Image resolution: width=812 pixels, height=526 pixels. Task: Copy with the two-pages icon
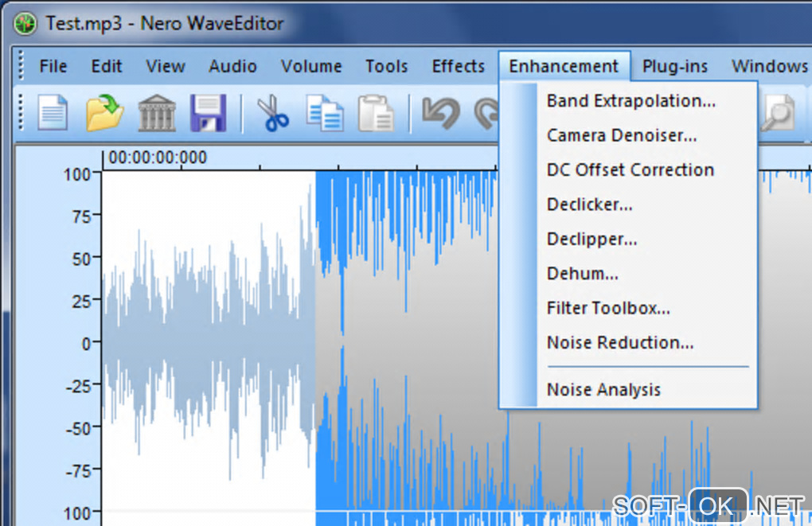[x=325, y=112]
